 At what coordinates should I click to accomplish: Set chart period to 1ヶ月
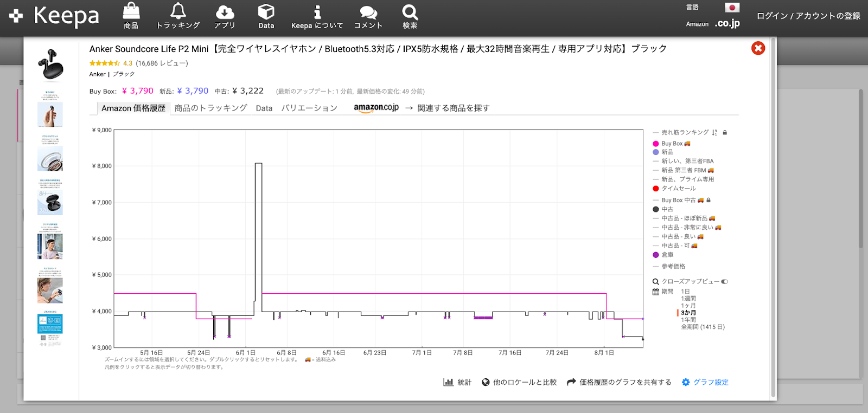[x=688, y=306]
